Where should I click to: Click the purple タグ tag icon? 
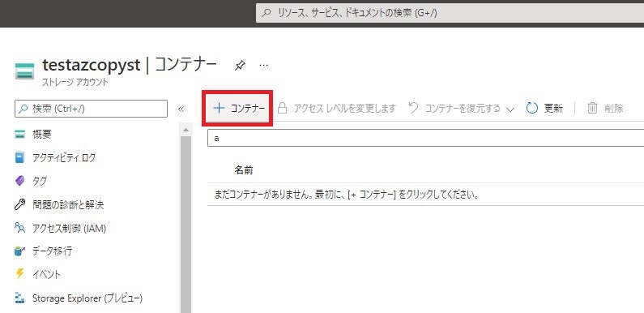pos(19,181)
